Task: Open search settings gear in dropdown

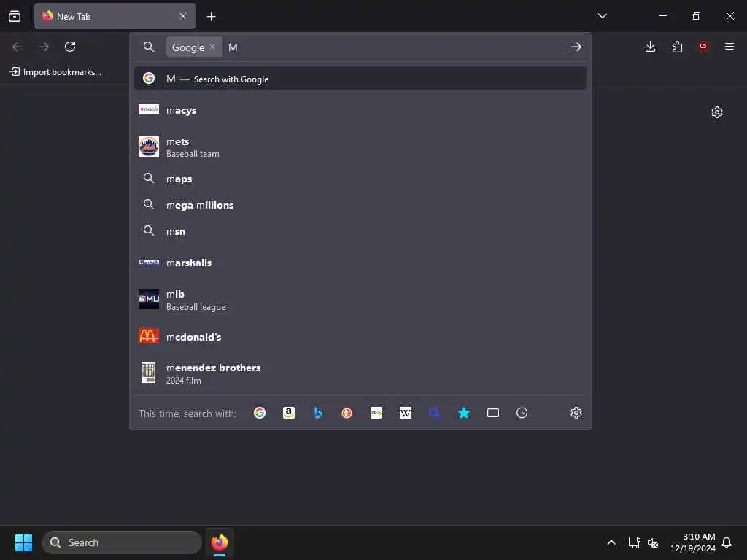Action: pos(576,413)
